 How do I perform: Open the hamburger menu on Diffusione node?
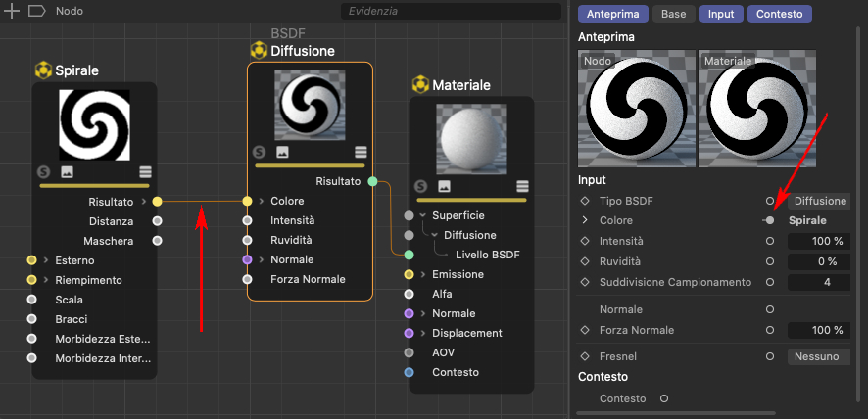[x=361, y=152]
